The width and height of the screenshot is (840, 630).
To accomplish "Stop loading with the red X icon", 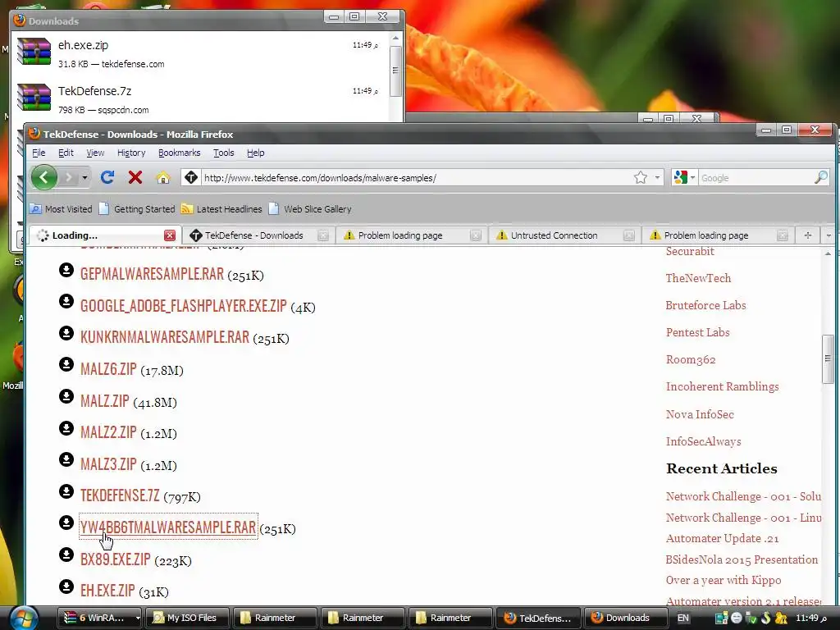I will tap(135, 177).
